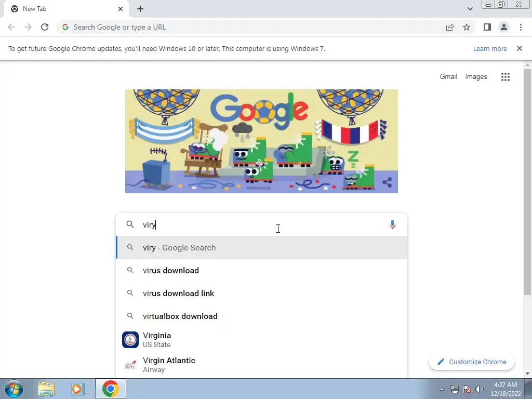Viewport: 532px width, 399px height.
Task: Click the taskbar clock showing 4:27 AM
Action: pyautogui.click(x=506, y=389)
